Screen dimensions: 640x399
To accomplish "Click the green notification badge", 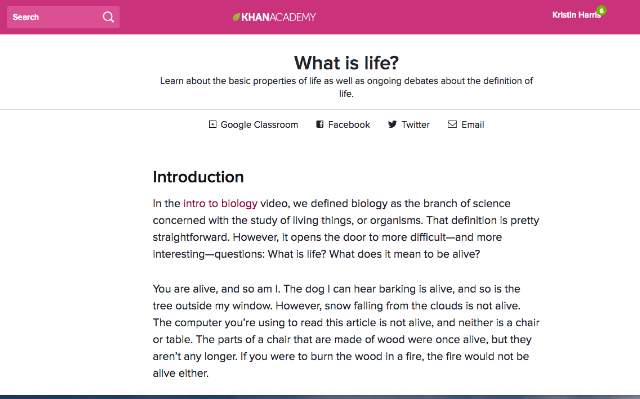I will click(601, 11).
